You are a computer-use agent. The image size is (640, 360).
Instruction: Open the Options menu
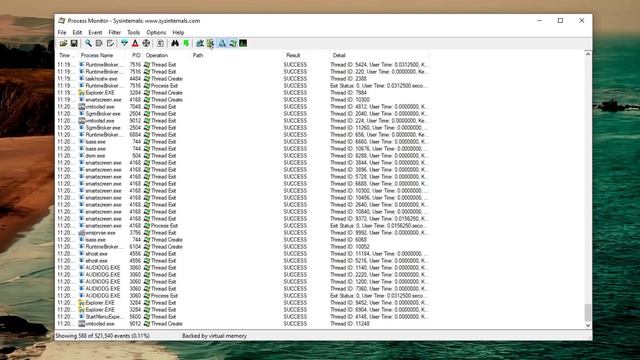(156, 32)
